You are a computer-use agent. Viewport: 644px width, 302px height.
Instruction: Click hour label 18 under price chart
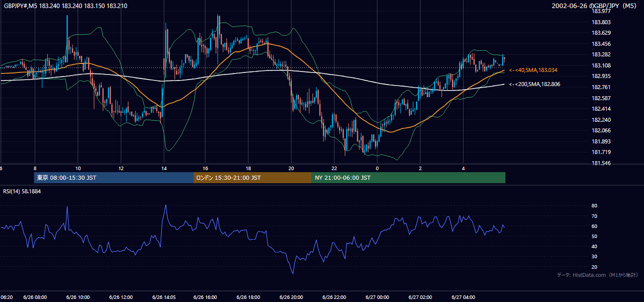click(x=248, y=168)
